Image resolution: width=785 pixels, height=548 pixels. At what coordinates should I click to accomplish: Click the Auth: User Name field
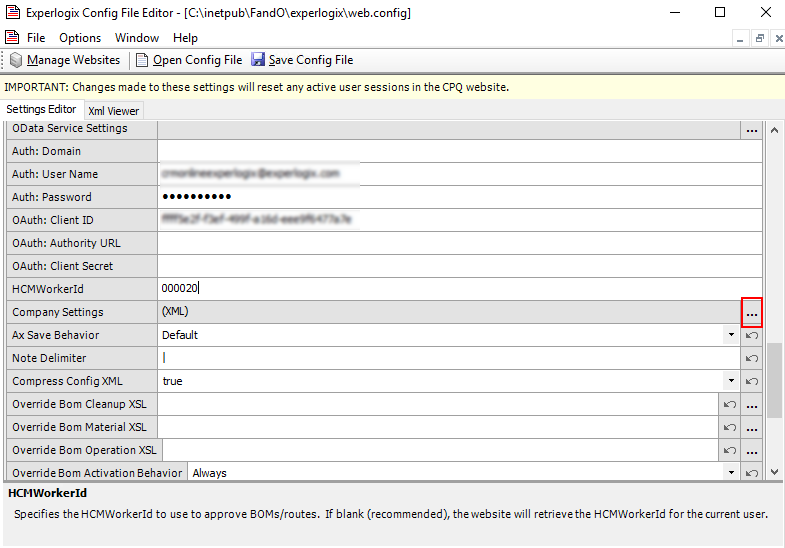point(460,174)
